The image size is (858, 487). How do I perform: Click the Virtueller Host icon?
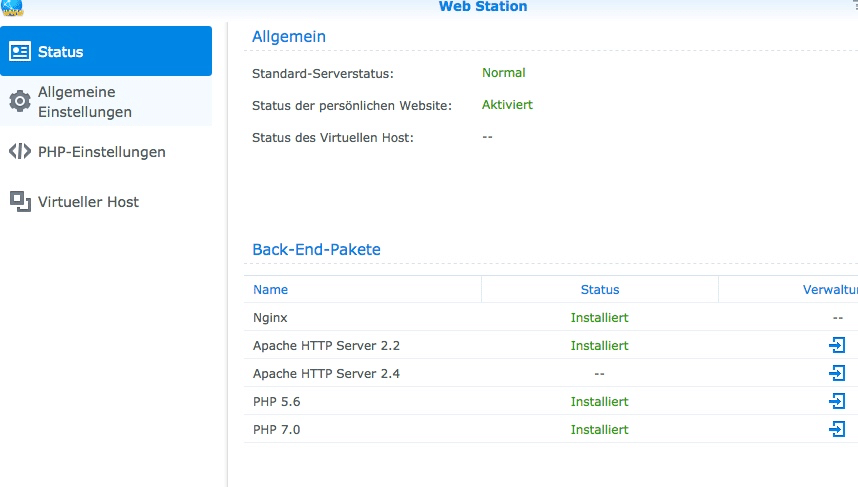(x=20, y=201)
